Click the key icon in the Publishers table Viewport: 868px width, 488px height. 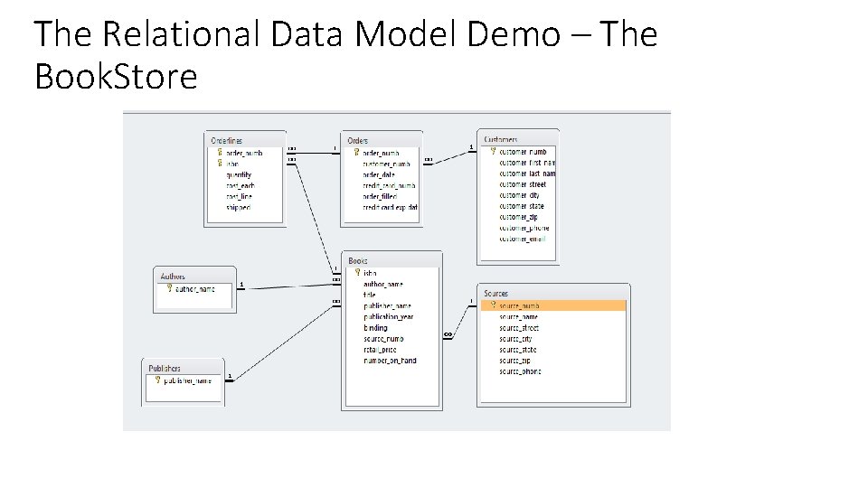157,380
